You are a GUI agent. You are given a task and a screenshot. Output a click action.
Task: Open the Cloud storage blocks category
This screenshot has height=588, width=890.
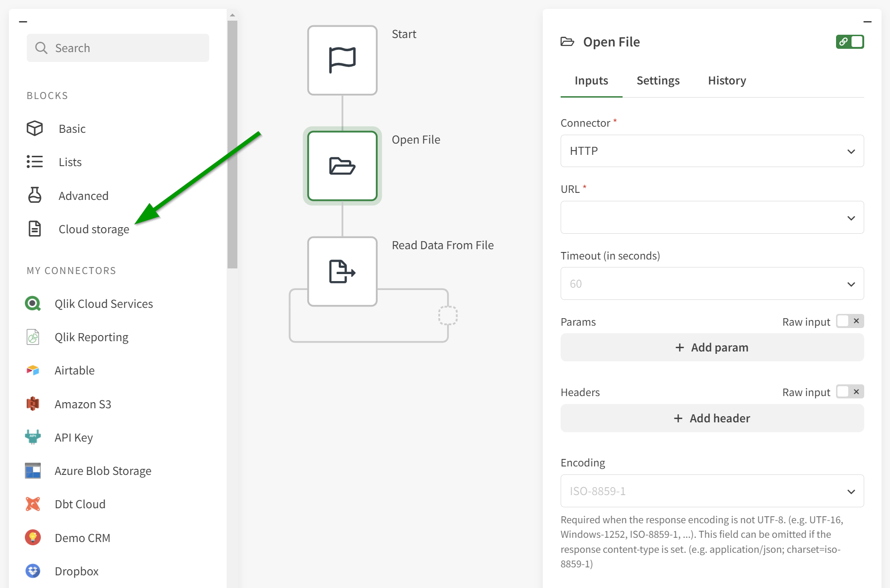click(93, 229)
